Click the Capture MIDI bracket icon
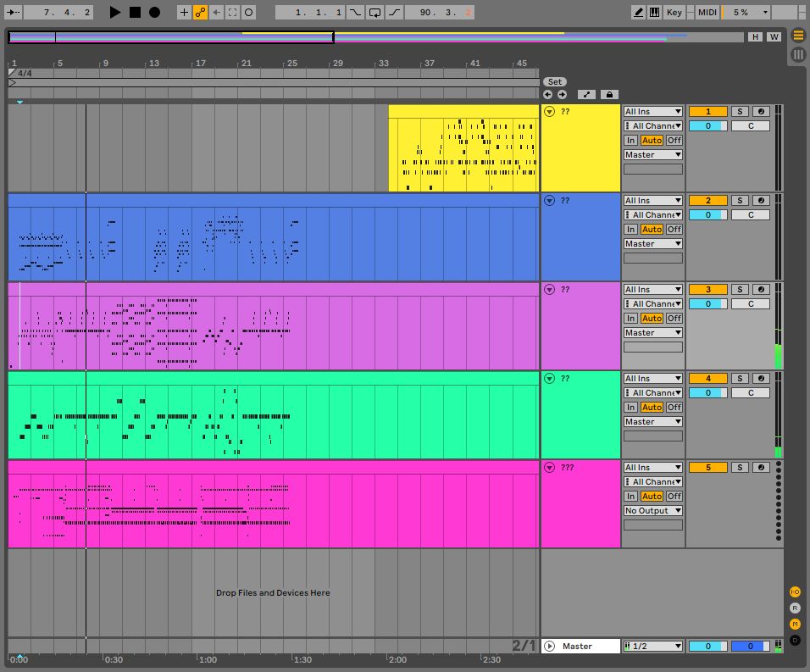 point(232,13)
